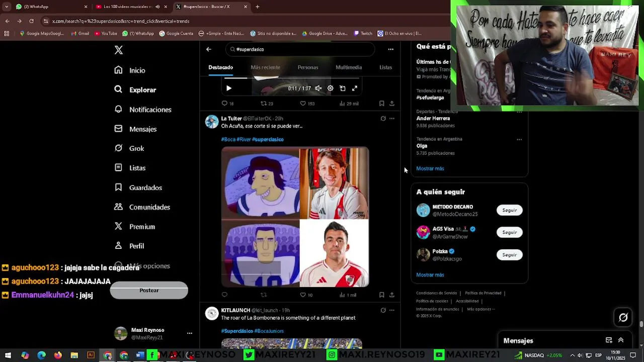Open browser tab search dropdown
The width and height of the screenshot is (644, 362).
[7, 7]
